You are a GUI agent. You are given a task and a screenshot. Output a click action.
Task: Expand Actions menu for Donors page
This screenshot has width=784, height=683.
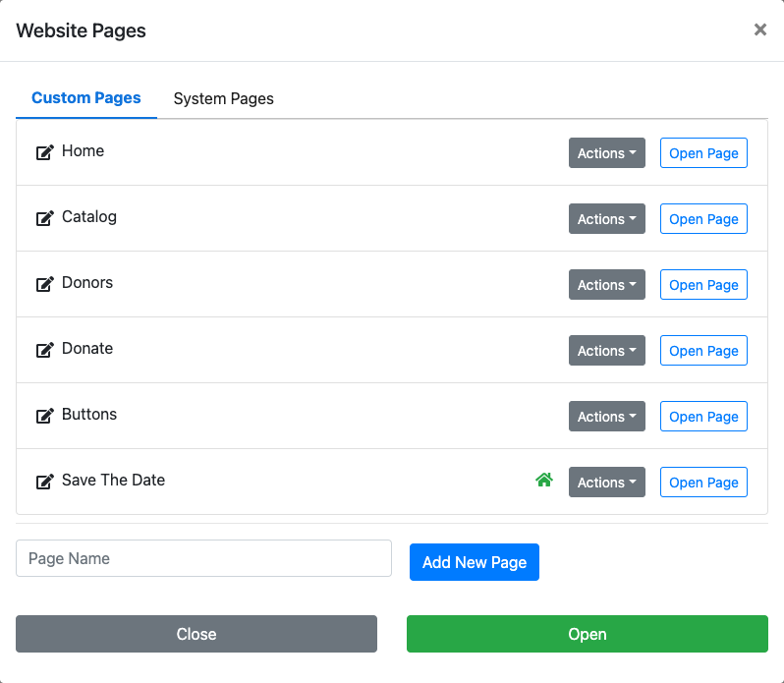(x=606, y=285)
